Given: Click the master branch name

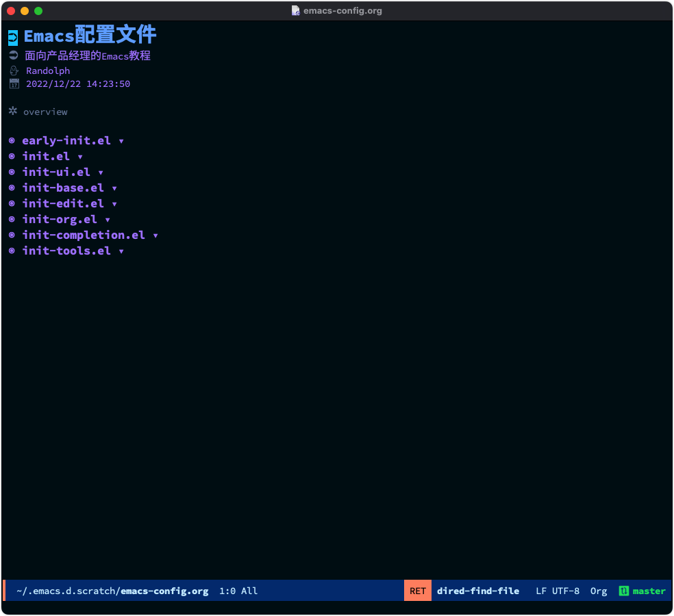Looking at the screenshot, I should (x=649, y=591).
